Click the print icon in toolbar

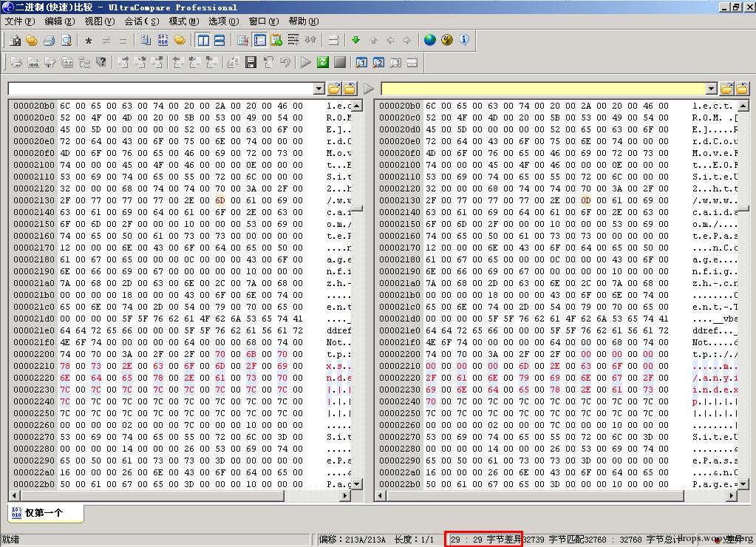(49, 41)
